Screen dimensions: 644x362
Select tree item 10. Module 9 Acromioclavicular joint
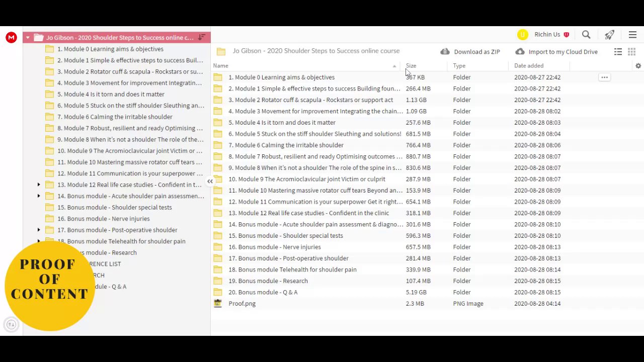coord(130,151)
